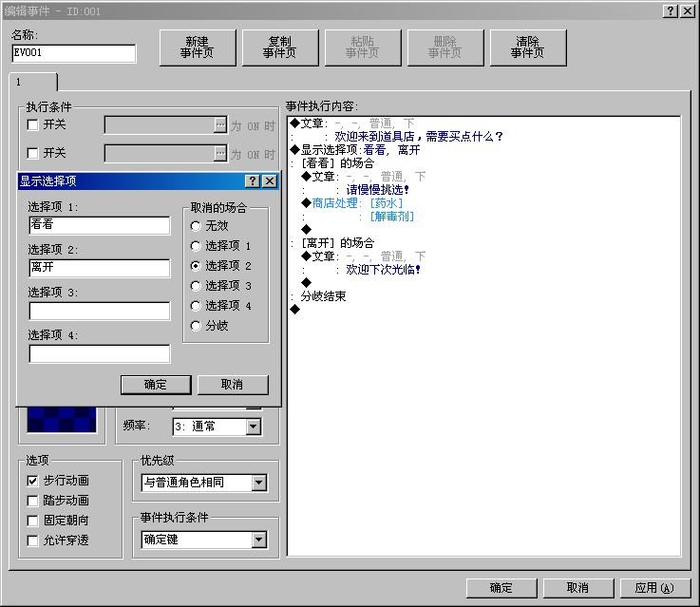
Task: Enable the first 开关 condition checkbox
Action: pyautogui.click(x=32, y=125)
